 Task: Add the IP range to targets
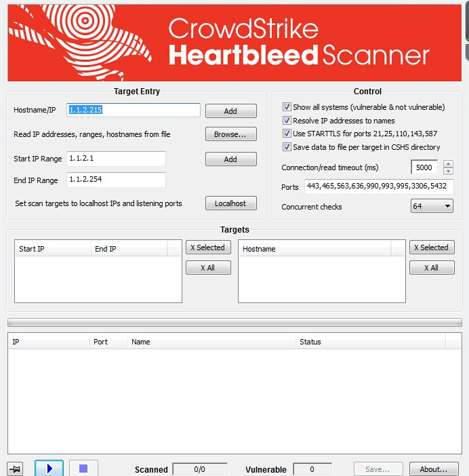click(231, 159)
